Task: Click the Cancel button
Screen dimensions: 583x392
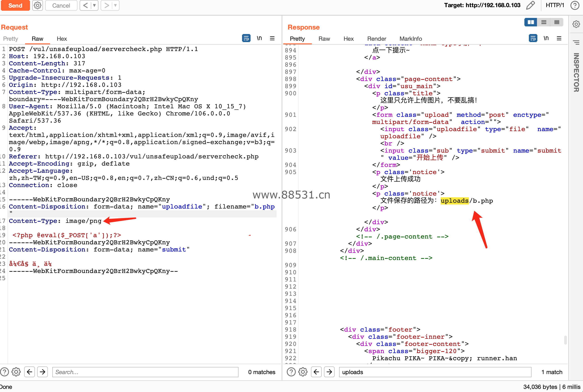Action: (x=61, y=6)
